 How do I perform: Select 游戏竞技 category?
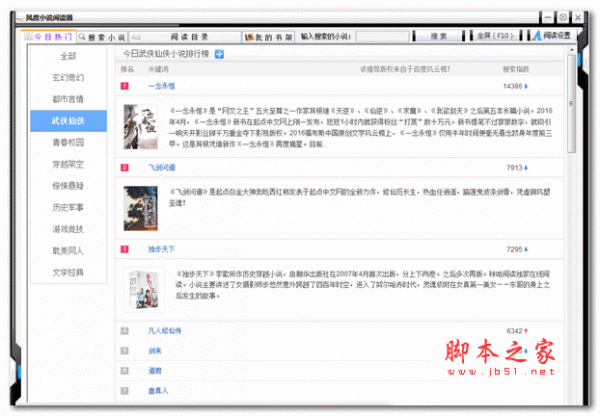click(68, 229)
